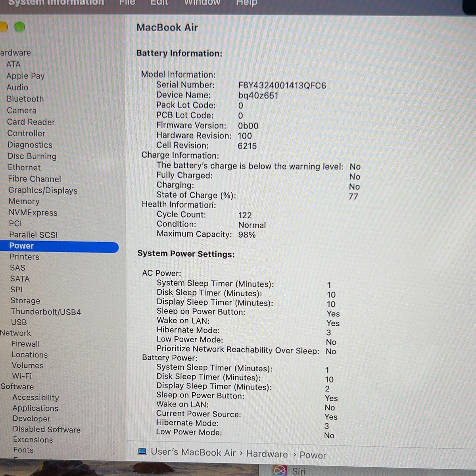Click the battery serial number F8Y4324001413QFC6

(x=282, y=86)
